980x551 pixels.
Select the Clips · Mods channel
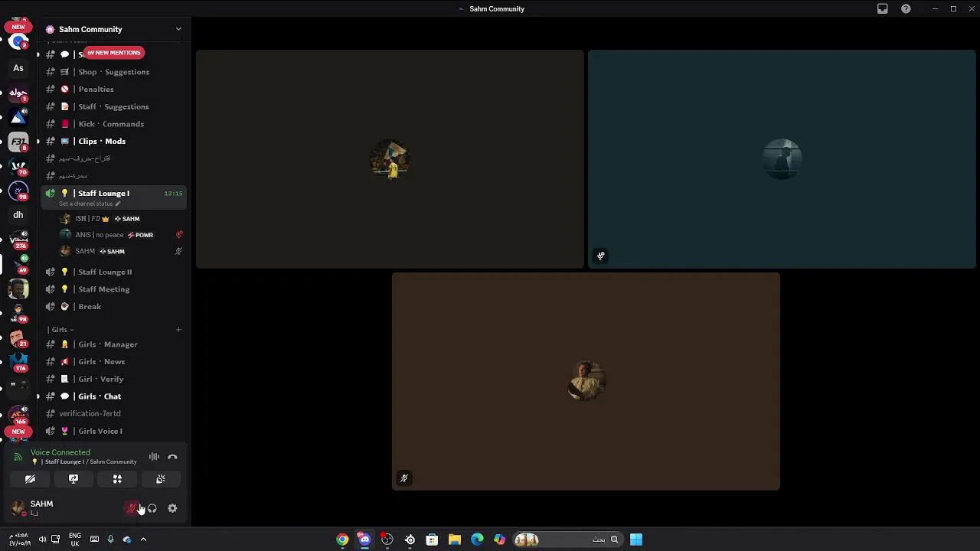pyautogui.click(x=113, y=142)
